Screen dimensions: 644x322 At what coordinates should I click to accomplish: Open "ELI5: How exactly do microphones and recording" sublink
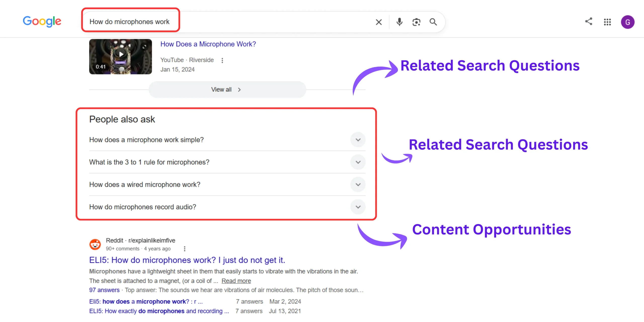[159, 311]
